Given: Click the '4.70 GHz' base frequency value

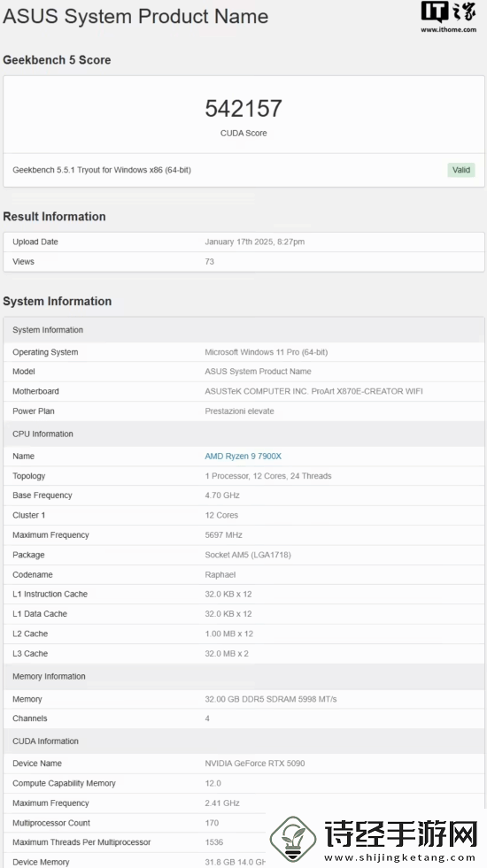Looking at the screenshot, I should click(224, 495).
